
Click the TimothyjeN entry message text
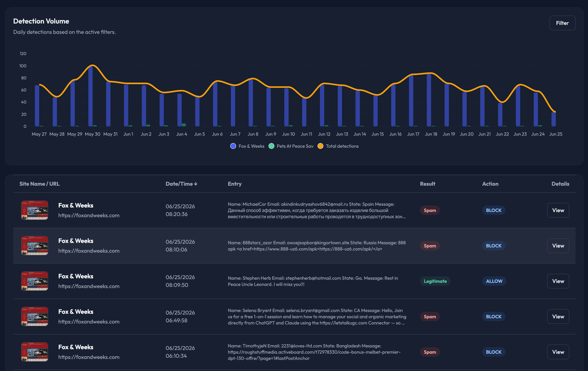click(x=314, y=352)
